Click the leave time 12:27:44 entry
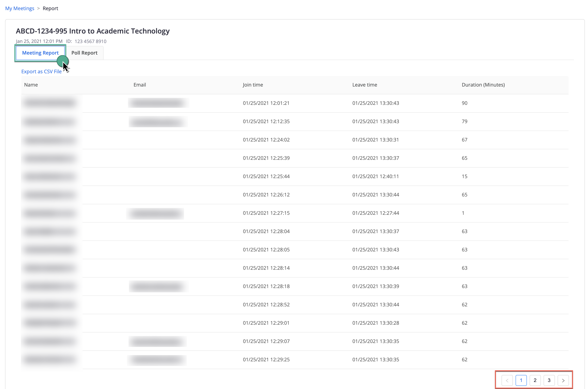588x389 pixels. 375,213
